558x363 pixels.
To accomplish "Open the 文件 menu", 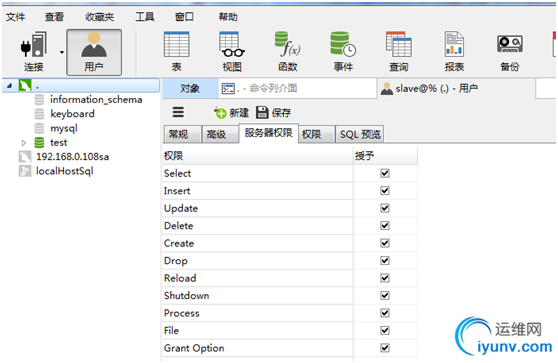I will click(16, 17).
